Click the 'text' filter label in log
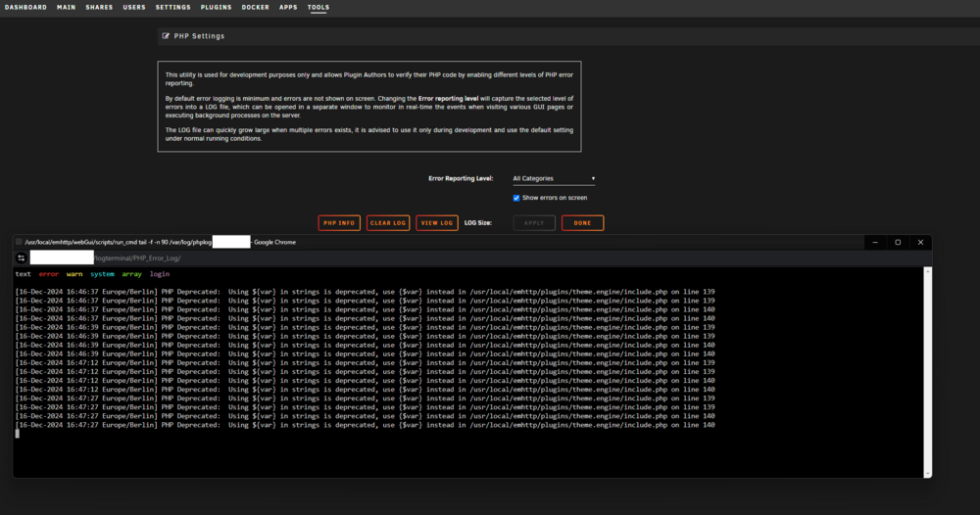Viewport: 980px width, 515px height. 24,274
